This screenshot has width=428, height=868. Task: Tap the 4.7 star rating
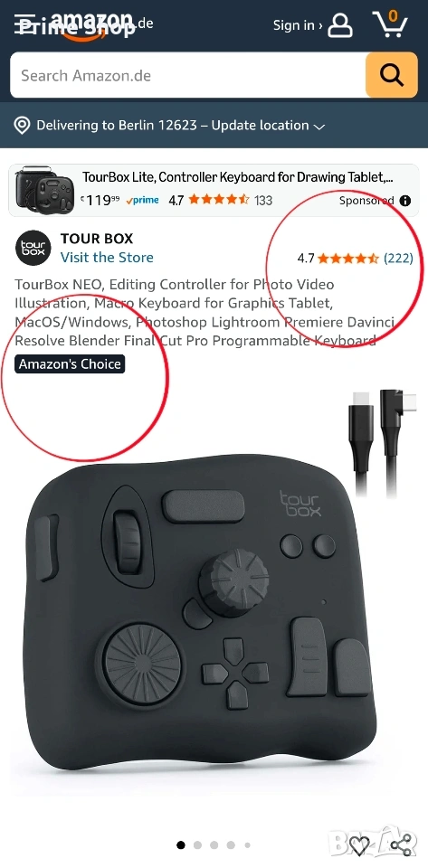click(x=338, y=258)
